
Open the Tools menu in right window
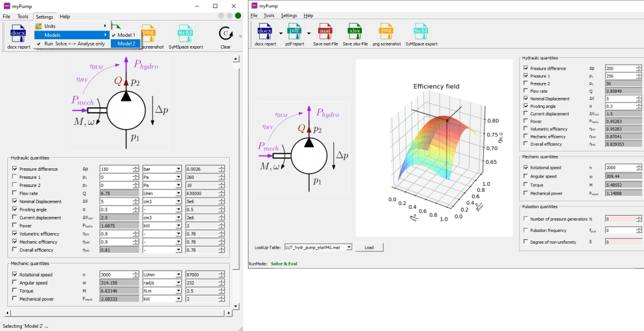[268, 16]
